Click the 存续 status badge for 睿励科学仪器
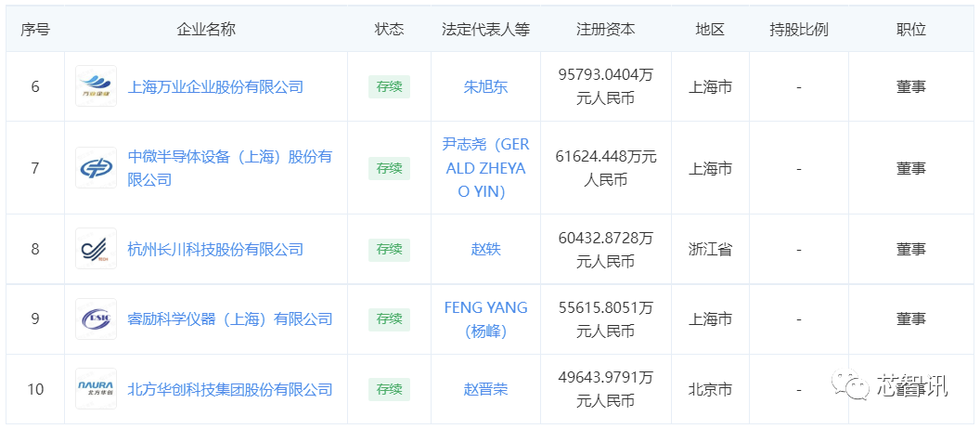The height and width of the screenshot is (429, 980). pos(389,318)
